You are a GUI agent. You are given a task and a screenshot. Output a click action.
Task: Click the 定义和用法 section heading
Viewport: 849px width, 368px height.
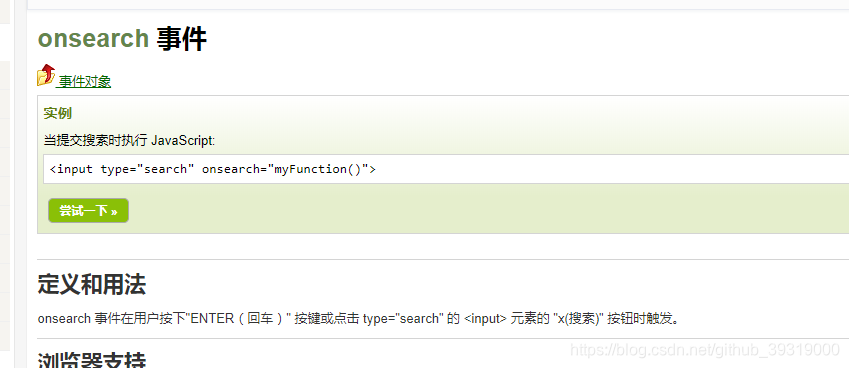pyautogui.click(x=92, y=284)
